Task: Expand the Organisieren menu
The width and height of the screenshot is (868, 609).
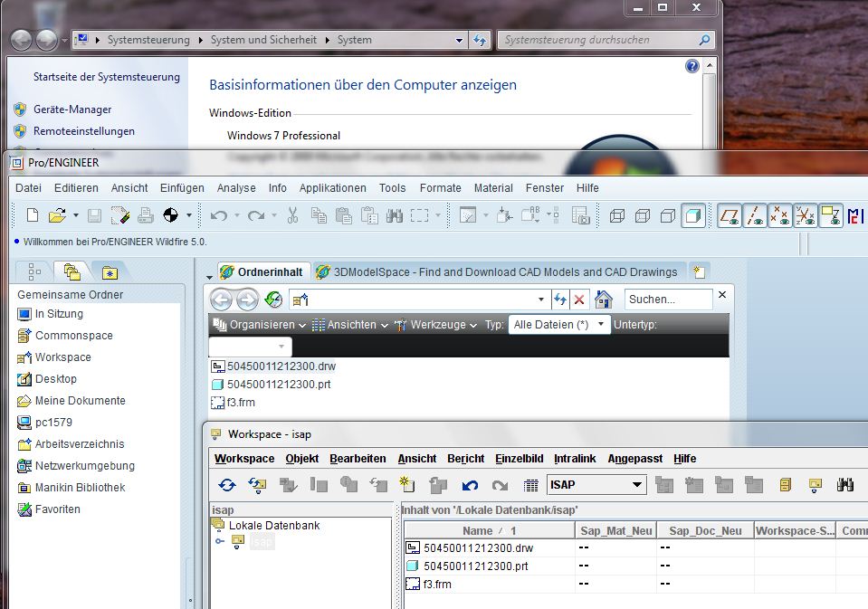Action: pyautogui.click(x=259, y=325)
